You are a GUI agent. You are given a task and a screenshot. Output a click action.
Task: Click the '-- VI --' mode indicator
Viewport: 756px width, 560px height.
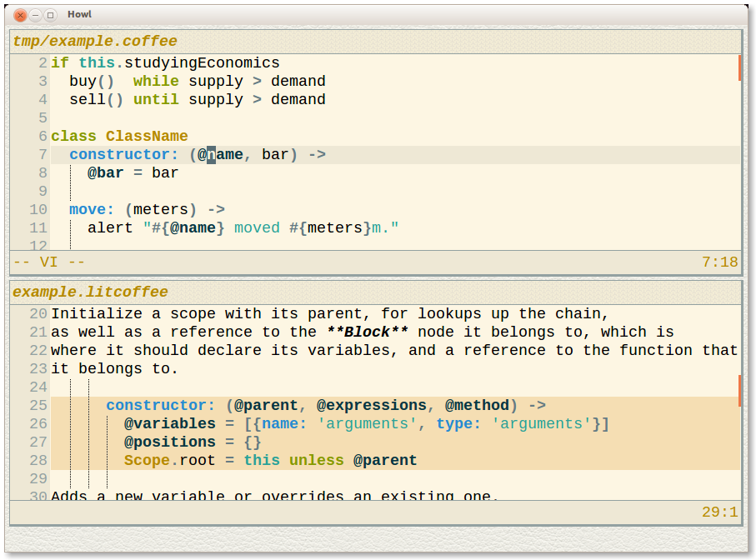coord(49,262)
